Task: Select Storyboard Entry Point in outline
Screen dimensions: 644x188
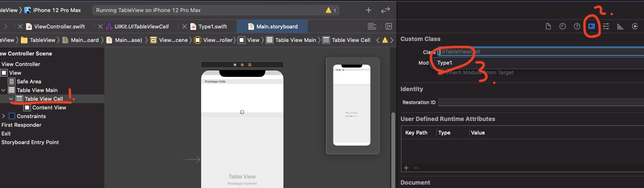Action: tap(30, 142)
